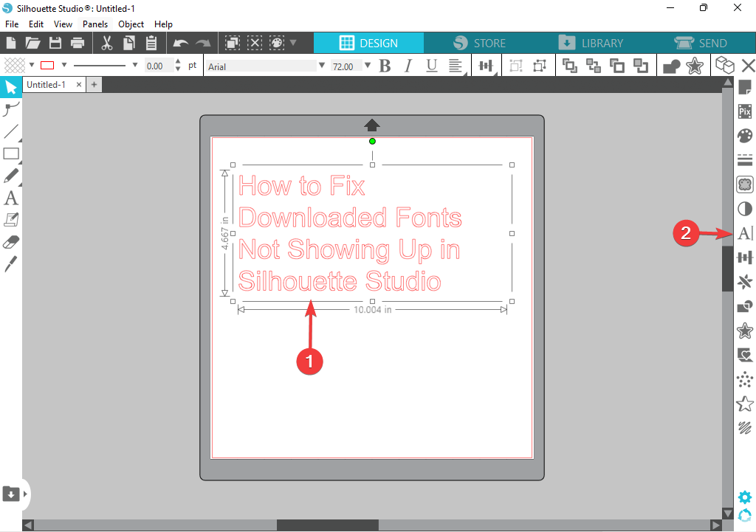
Task: Open the line style dropdown
Action: tap(134, 65)
